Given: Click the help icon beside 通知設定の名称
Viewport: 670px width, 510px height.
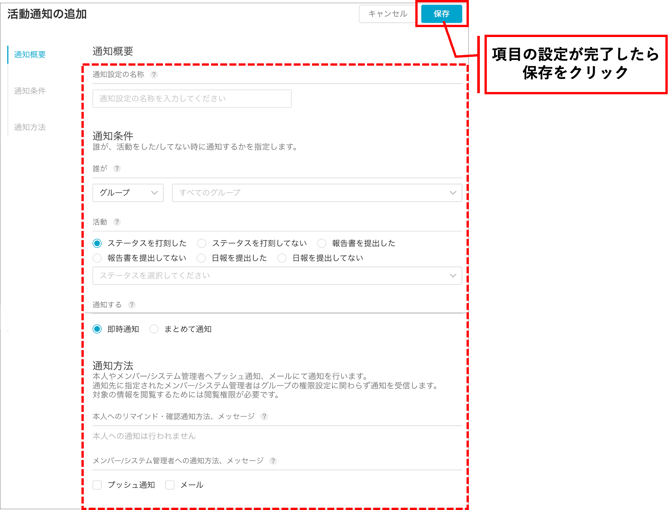Looking at the screenshot, I should point(154,75).
